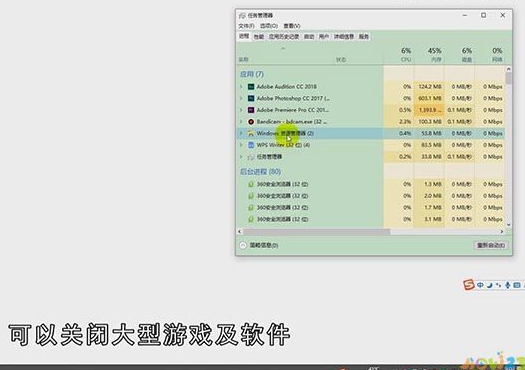525x370 pixels.
Task: Open the 选项(O) menu
Action: [x=269, y=26]
